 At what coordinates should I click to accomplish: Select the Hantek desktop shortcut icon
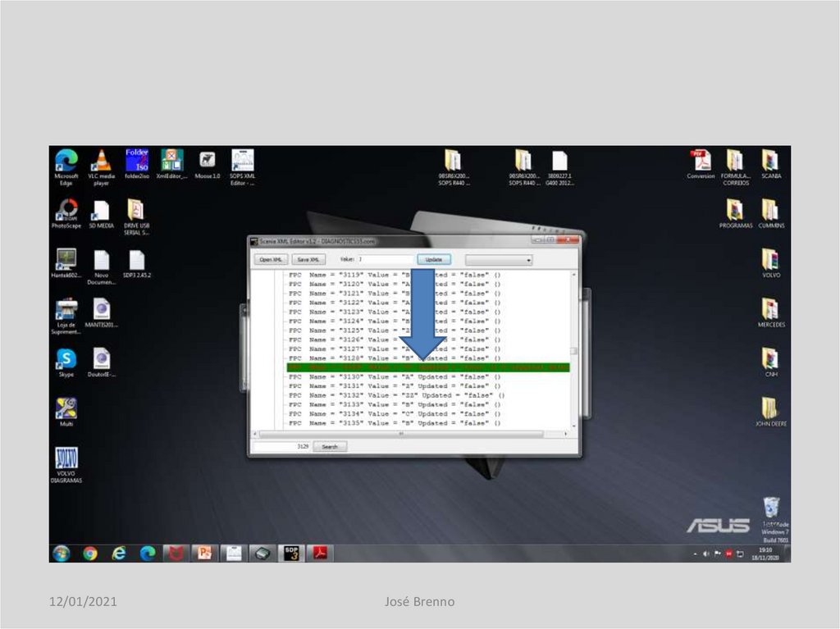[66, 260]
